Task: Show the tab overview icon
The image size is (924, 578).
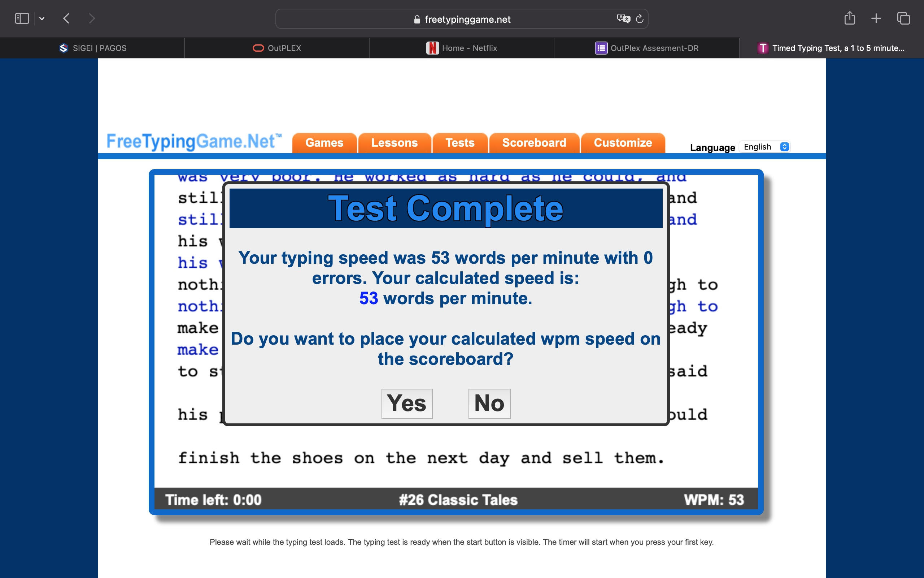Action: point(903,18)
